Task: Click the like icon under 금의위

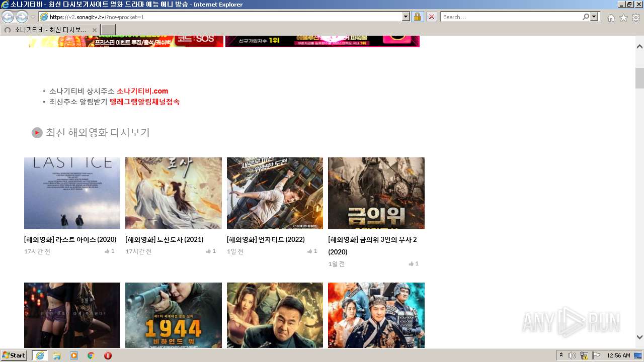Action: click(411, 264)
